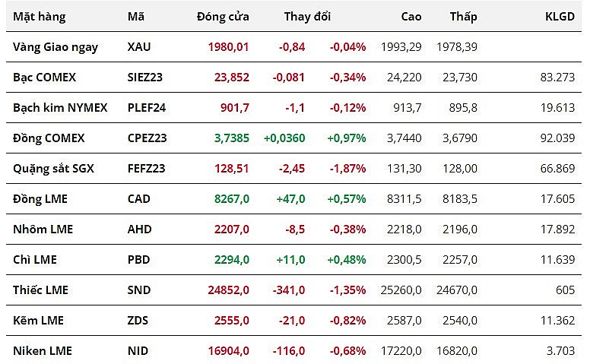Screen dimensions: 606x364
Task: Click the XAU ticker code
Action: (139, 47)
